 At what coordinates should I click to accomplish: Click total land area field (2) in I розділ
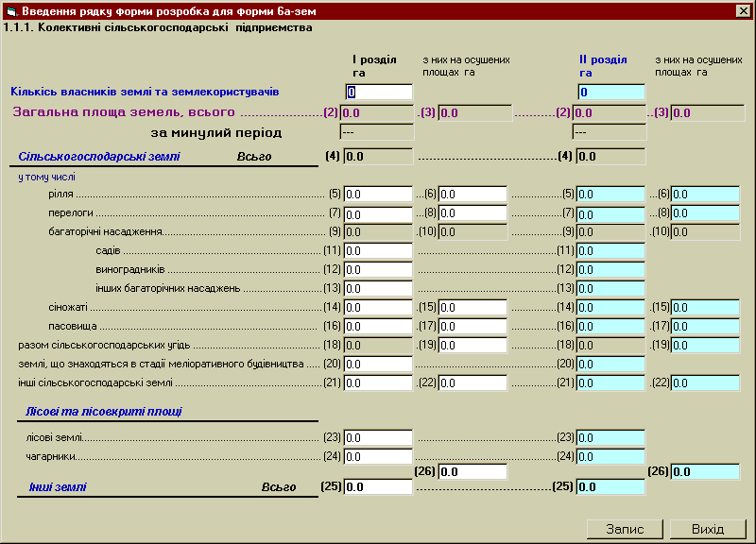coord(377,113)
